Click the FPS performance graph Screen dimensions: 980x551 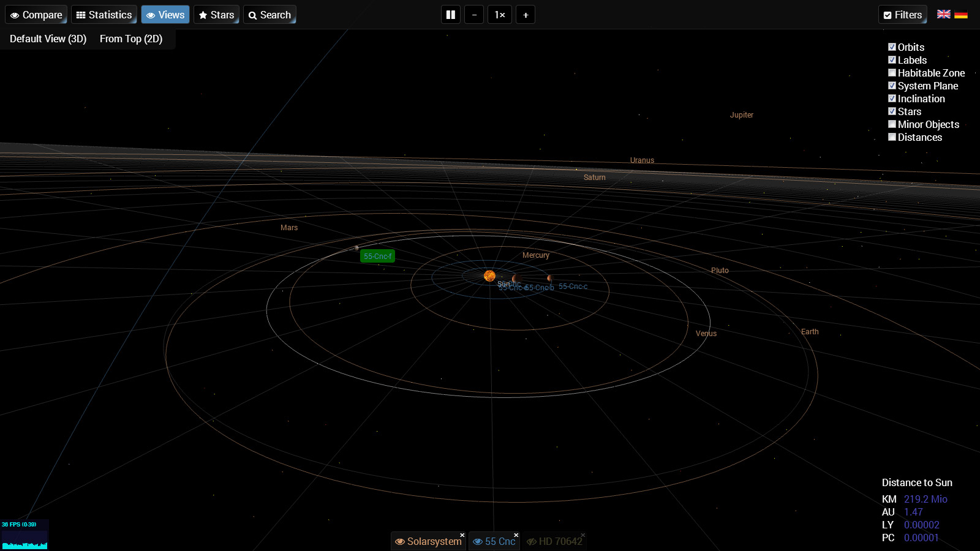click(x=24, y=534)
